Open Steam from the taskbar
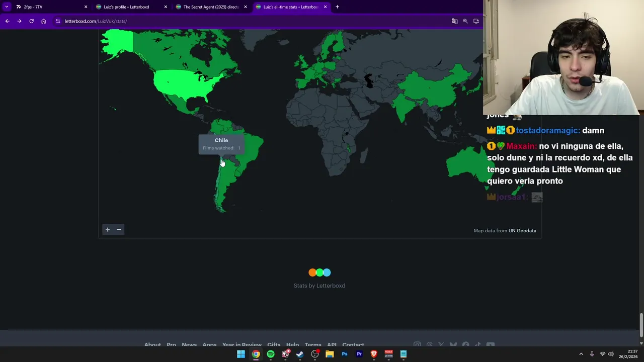Viewport: 644px width, 362px height. [x=300, y=354]
